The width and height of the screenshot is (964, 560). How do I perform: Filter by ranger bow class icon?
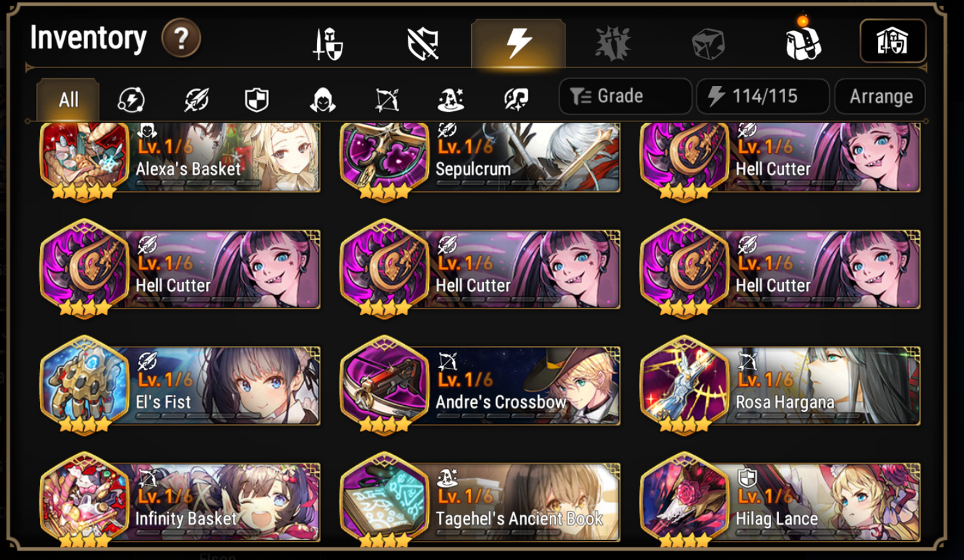pos(387,101)
